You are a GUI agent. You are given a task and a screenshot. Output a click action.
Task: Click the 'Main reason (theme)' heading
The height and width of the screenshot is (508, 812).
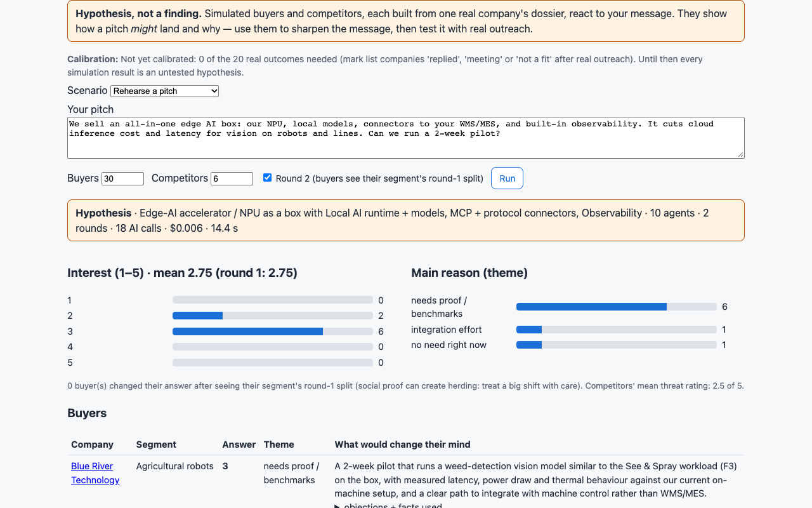click(x=469, y=273)
